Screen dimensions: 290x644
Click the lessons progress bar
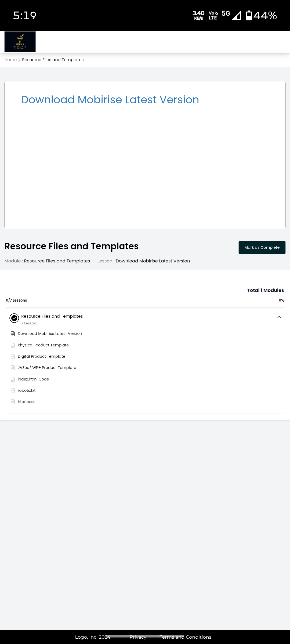[145, 308]
